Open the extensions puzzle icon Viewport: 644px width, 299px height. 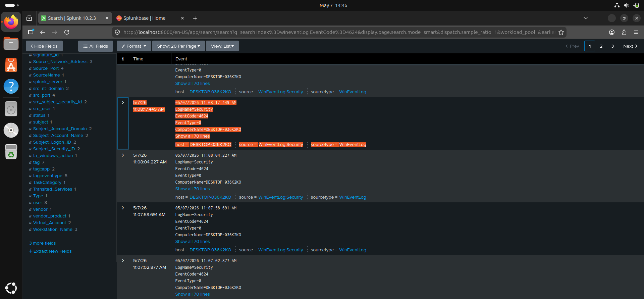point(624,32)
